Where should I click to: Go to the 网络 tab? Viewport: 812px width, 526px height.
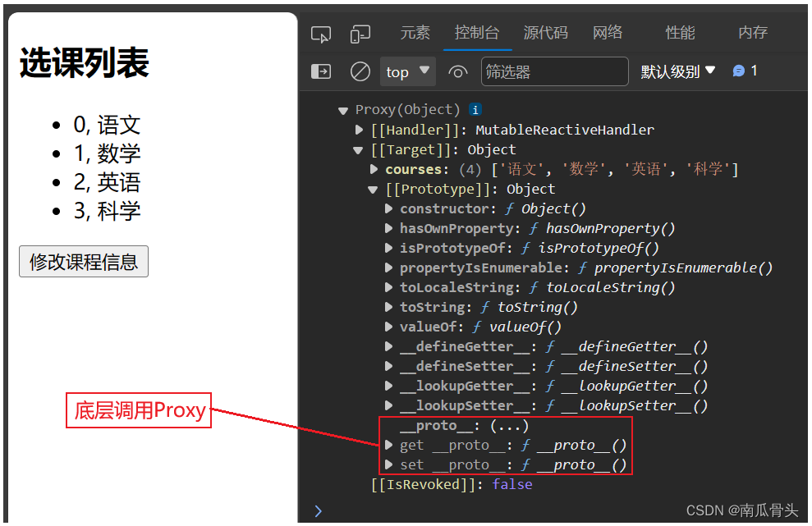(x=608, y=33)
